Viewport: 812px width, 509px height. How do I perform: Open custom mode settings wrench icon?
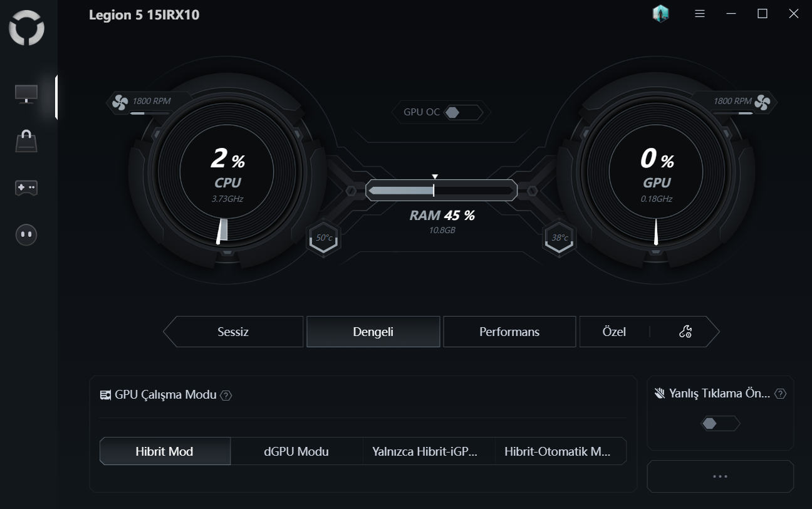click(685, 332)
